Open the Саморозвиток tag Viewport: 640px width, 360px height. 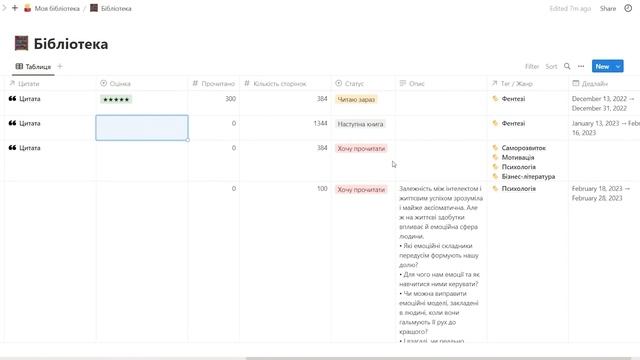tap(523, 148)
